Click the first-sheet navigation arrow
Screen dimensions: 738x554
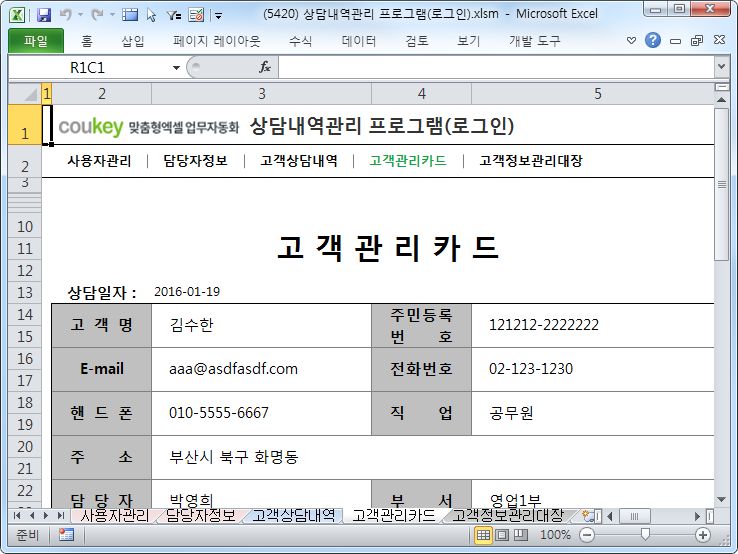[x=17, y=515]
